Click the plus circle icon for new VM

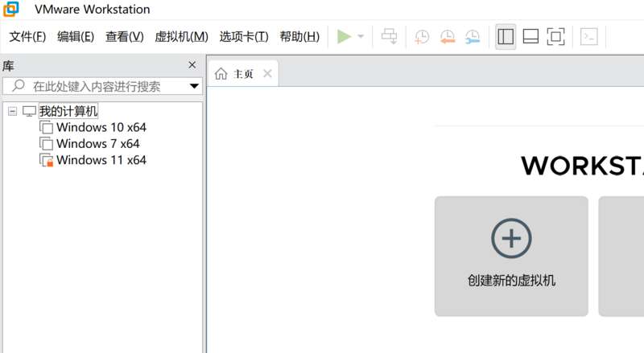511,239
